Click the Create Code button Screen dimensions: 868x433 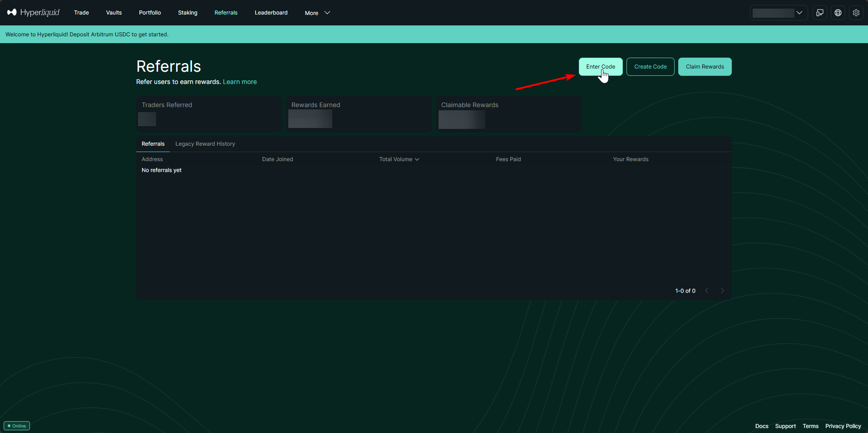(651, 67)
